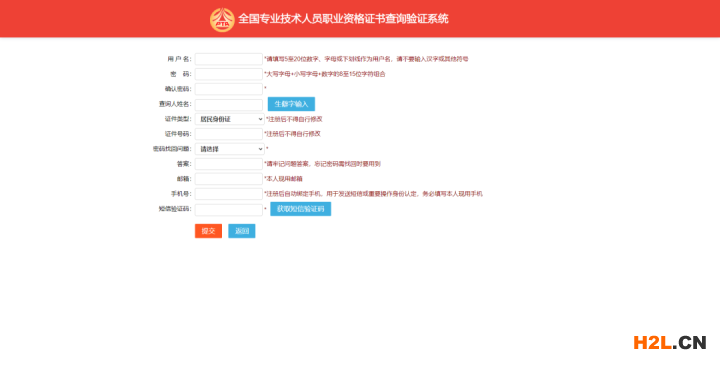Focus the 密码 input field
Image resolution: width=720 pixels, height=365 pixels.
coord(229,74)
